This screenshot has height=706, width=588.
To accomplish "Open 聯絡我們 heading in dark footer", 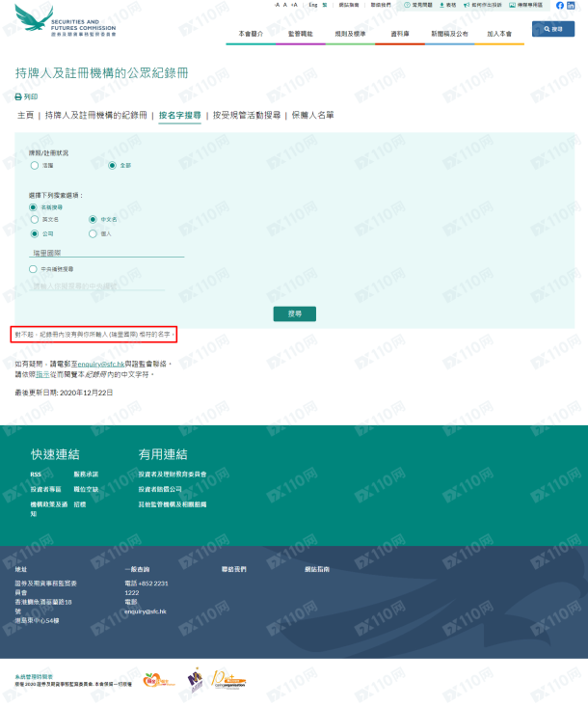I will pyautogui.click(x=234, y=570).
